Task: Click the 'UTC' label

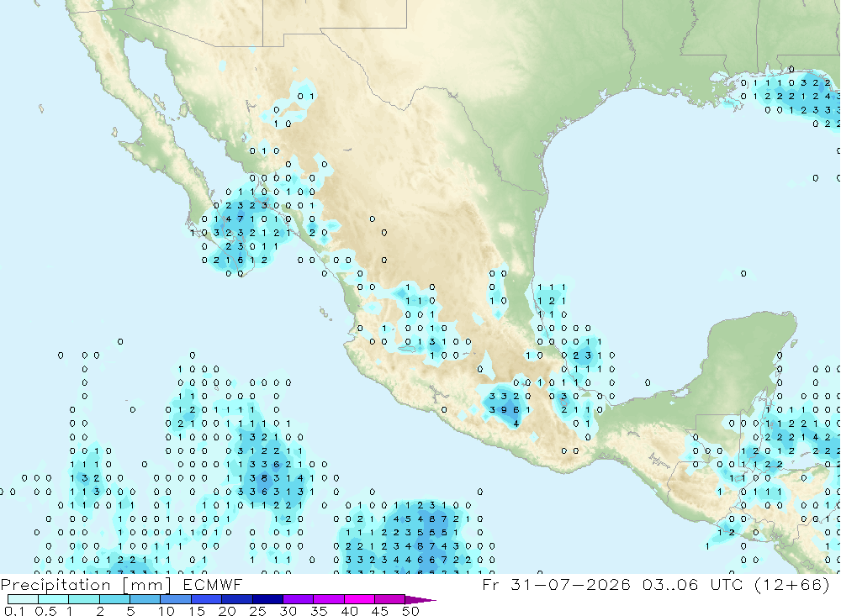Action: click(x=727, y=584)
